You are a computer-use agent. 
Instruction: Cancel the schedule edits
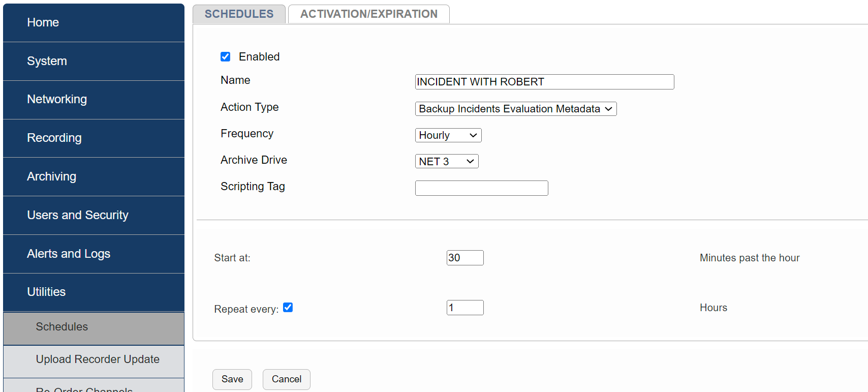click(286, 379)
